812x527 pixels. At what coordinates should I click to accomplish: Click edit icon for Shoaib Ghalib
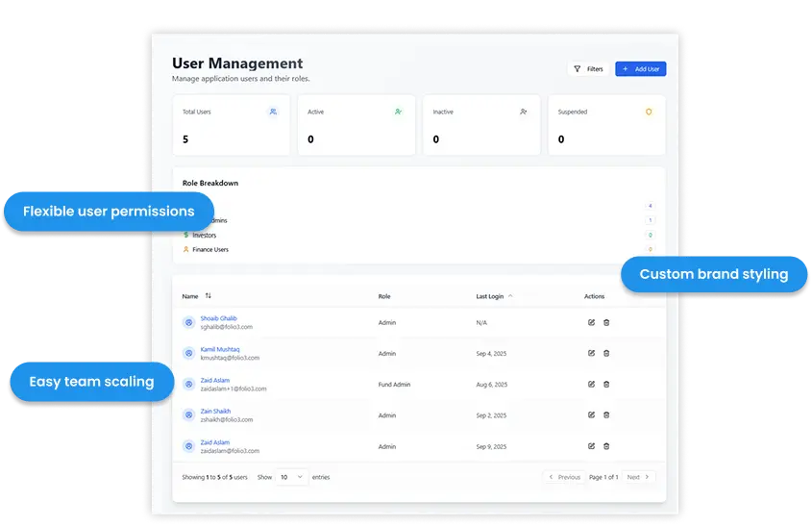(x=591, y=322)
